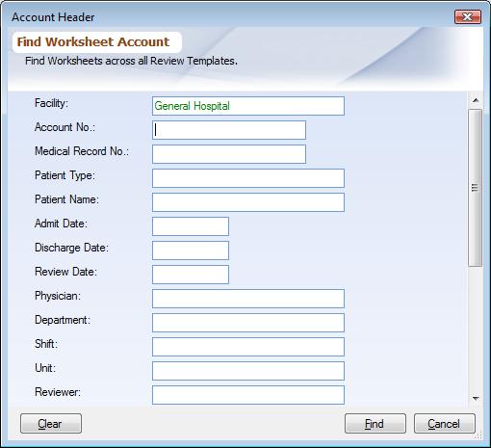Click the Clear button
The height and width of the screenshot is (448, 491).
click(51, 424)
